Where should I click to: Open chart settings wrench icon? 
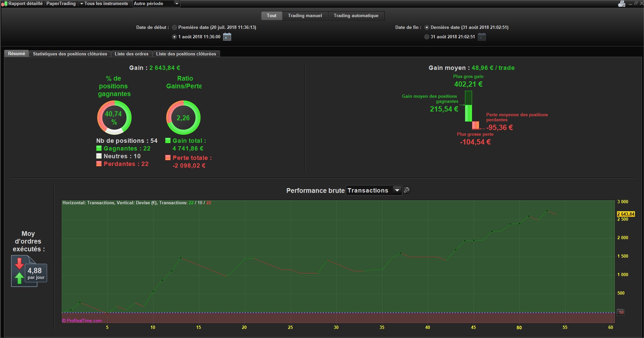click(x=406, y=190)
